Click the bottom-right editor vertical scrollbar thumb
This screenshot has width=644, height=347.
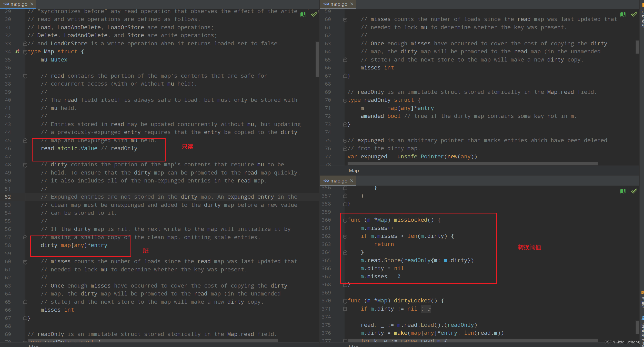click(x=637, y=327)
